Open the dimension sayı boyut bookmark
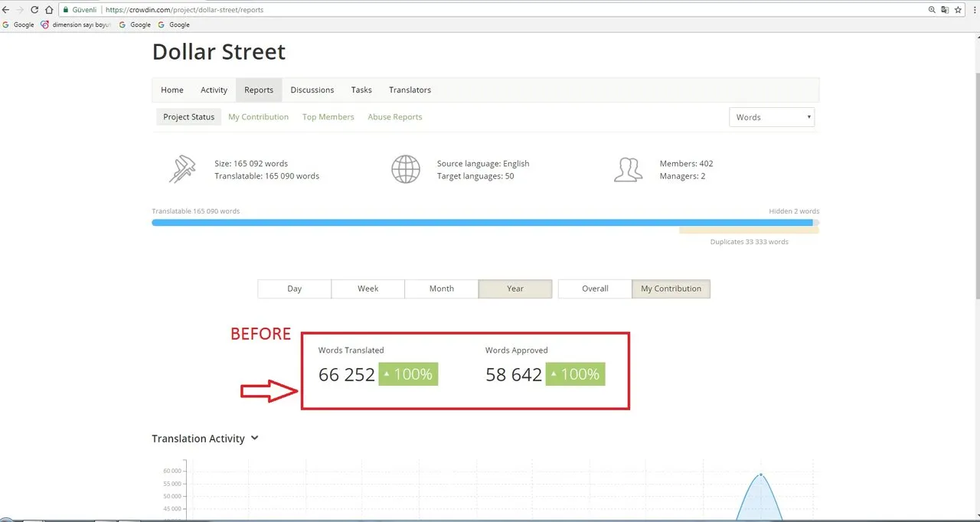 pos(76,24)
